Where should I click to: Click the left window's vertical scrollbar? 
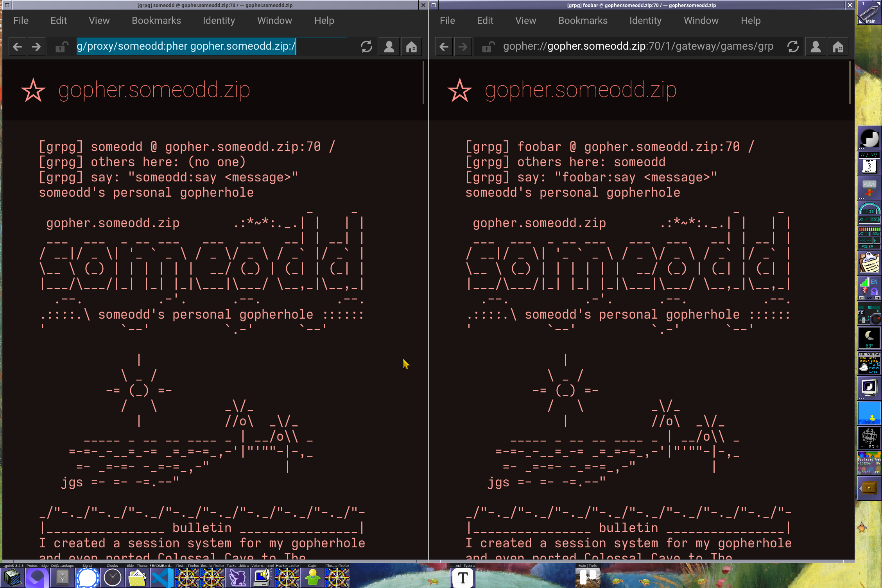[423, 83]
